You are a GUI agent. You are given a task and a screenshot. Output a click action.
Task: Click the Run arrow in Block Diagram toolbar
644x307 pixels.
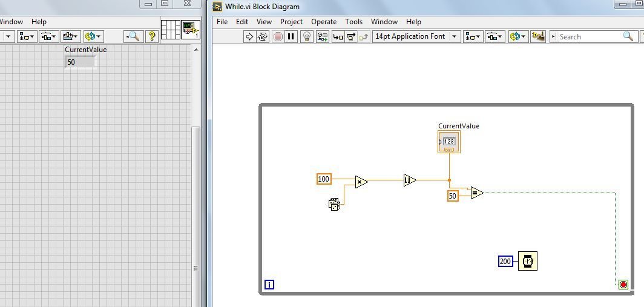click(249, 36)
